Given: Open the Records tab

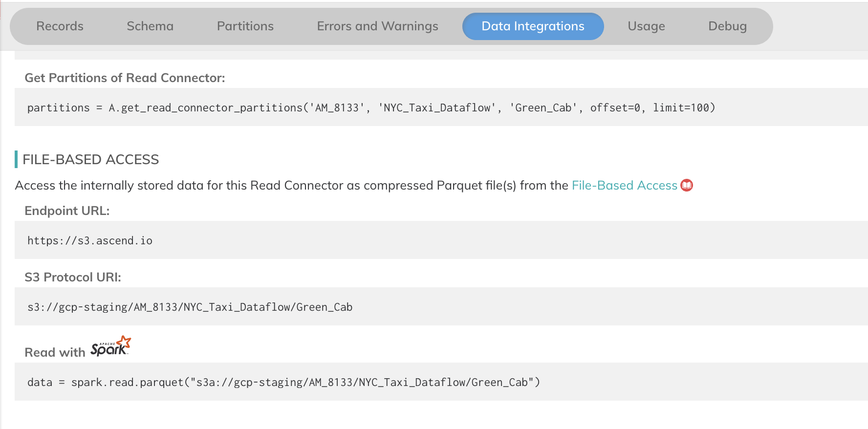Looking at the screenshot, I should [60, 26].
